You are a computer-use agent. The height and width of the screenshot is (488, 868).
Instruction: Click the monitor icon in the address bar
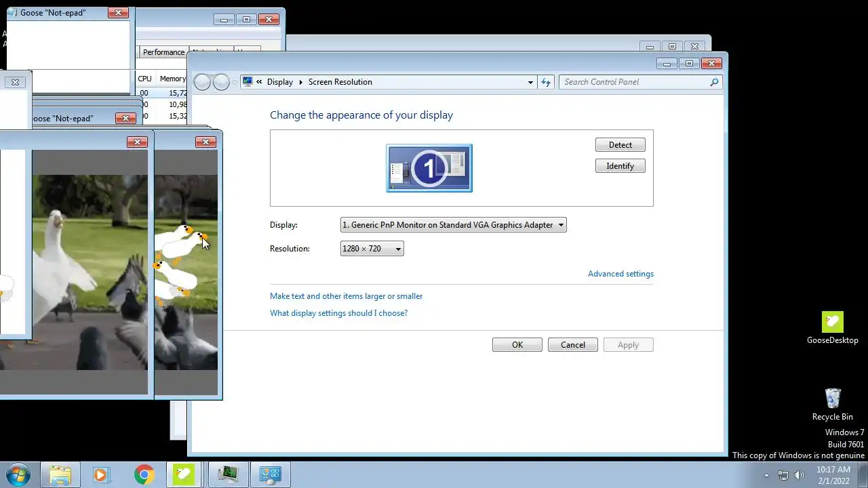point(248,81)
